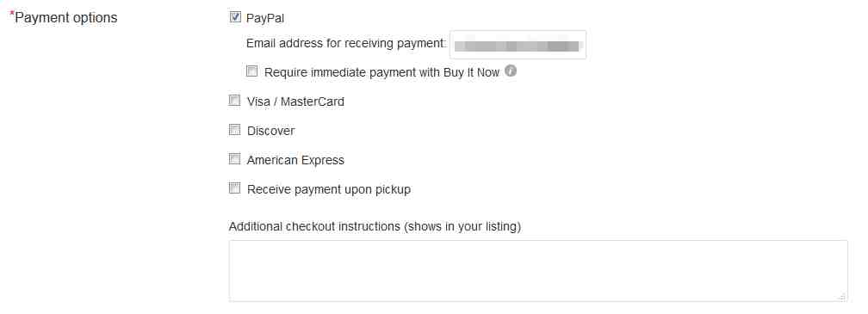Click the American Express label
Image resolution: width=868 pixels, height=314 pixels.
(x=295, y=160)
